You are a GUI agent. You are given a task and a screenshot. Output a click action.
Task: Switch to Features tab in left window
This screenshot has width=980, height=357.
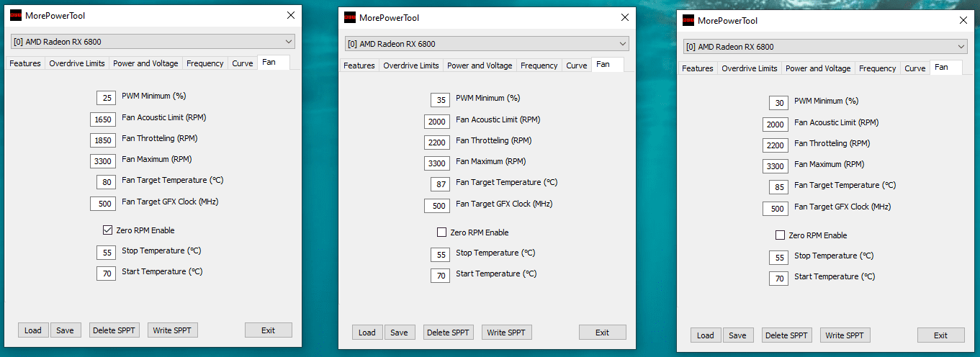(x=25, y=63)
